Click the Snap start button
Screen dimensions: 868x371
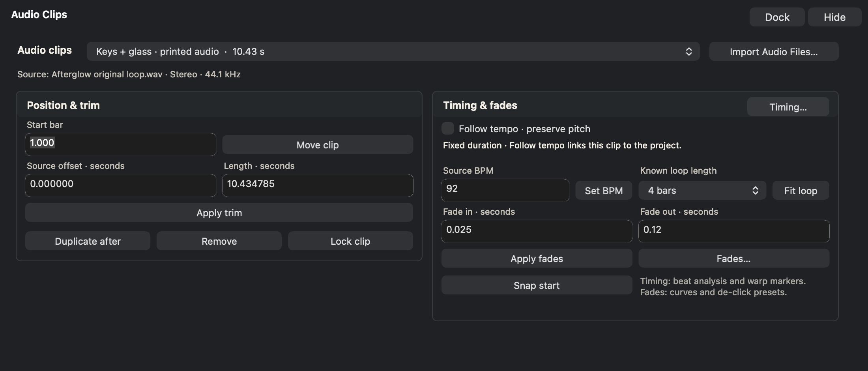537,285
